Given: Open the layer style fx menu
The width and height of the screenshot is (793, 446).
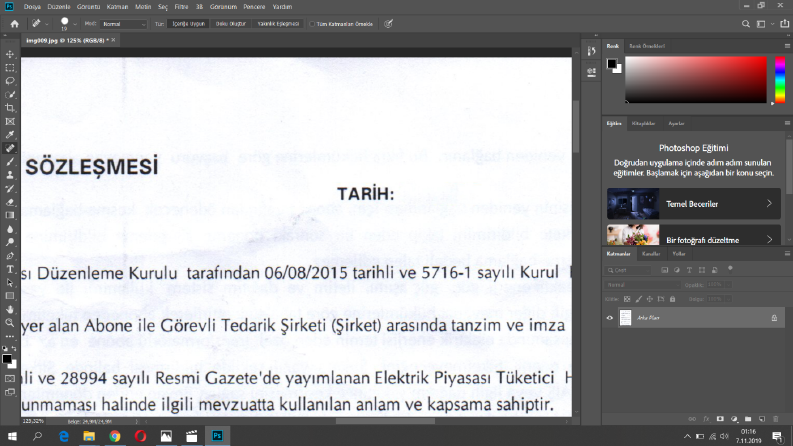Looking at the screenshot, I should pyautogui.click(x=706, y=419).
